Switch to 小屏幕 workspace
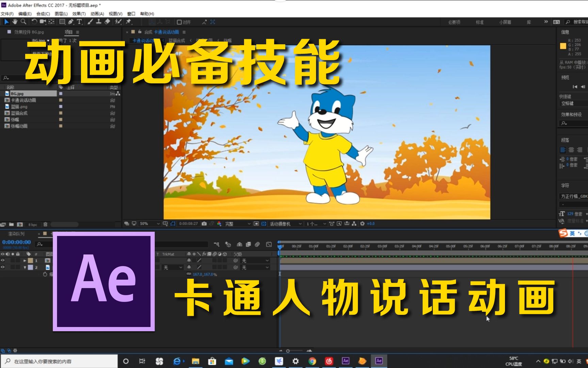Screen dimensions: 588x368 coord(505,22)
